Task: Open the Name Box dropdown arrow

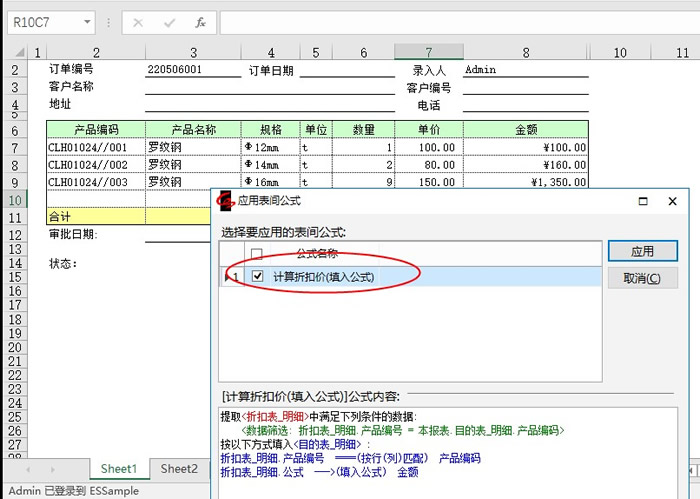Action: coord(87,22)
